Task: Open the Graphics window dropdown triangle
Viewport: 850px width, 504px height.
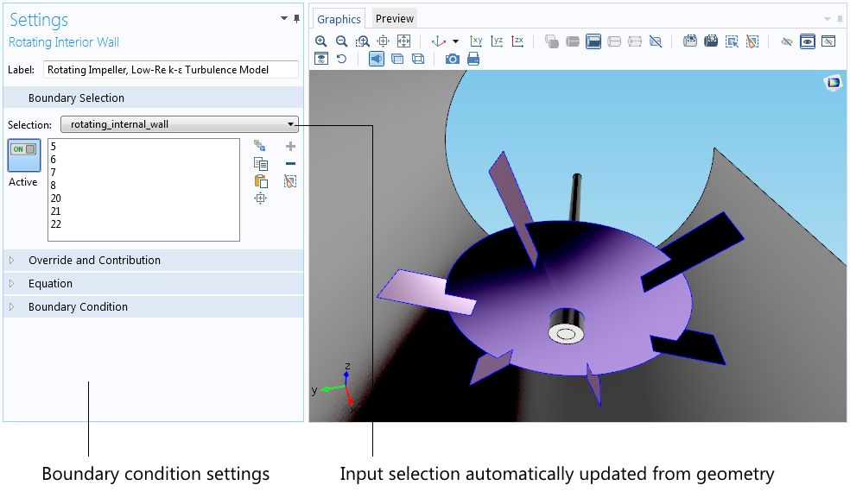Action: [828, 19]
